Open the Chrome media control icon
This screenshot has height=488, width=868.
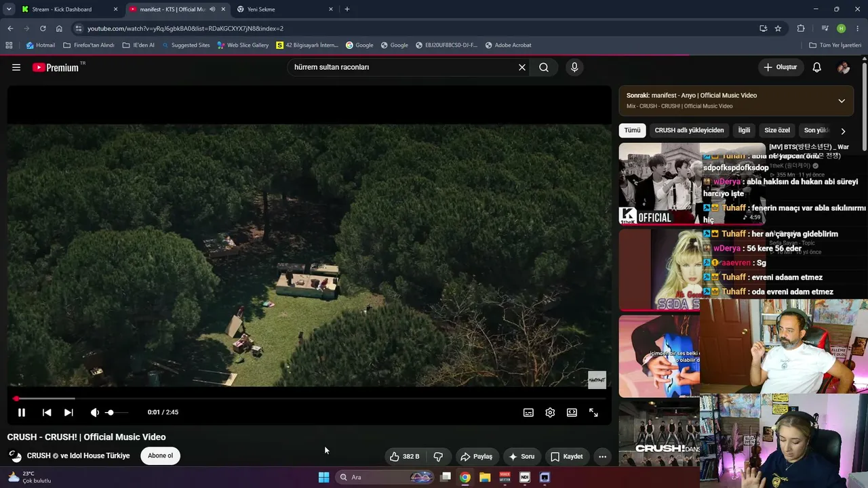tap(825, 28)
